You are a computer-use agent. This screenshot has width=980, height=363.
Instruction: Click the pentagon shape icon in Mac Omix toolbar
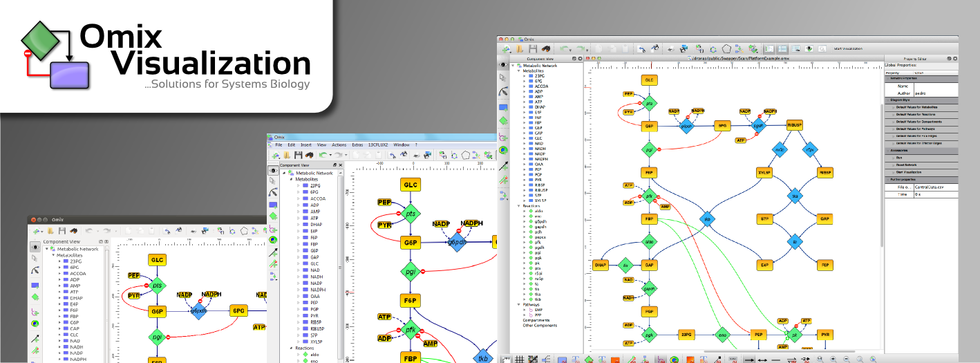point(726,49)
